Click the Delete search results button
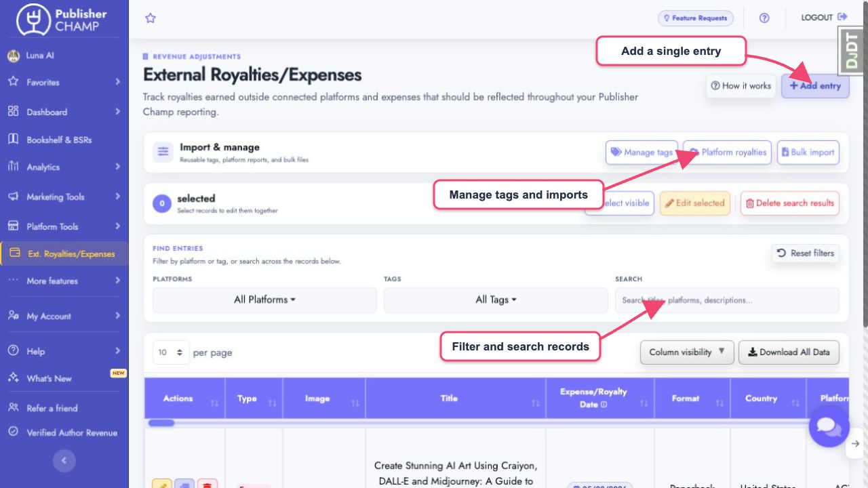This screenshot has height=488, width=868. click(790, 203)
